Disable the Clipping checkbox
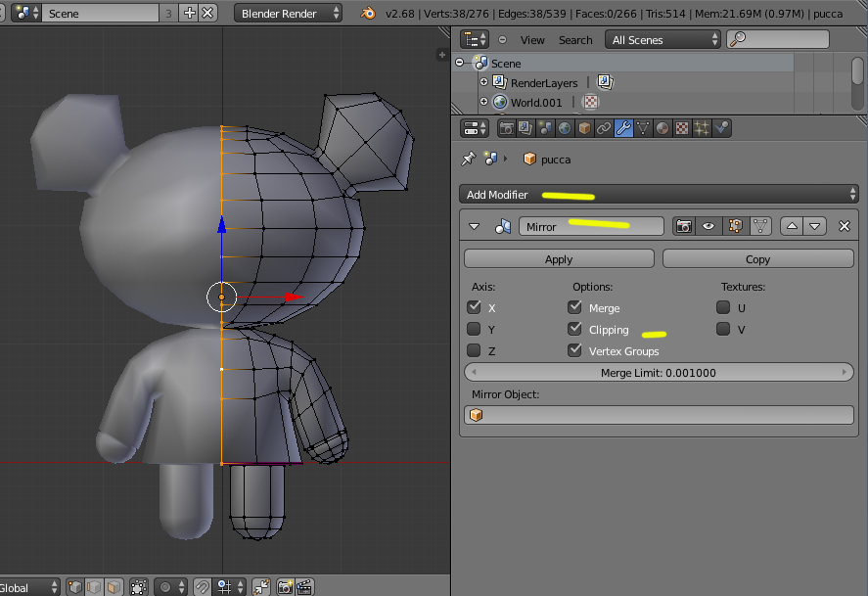Viewport: 868px width, 596px height. tap(575, 330)
